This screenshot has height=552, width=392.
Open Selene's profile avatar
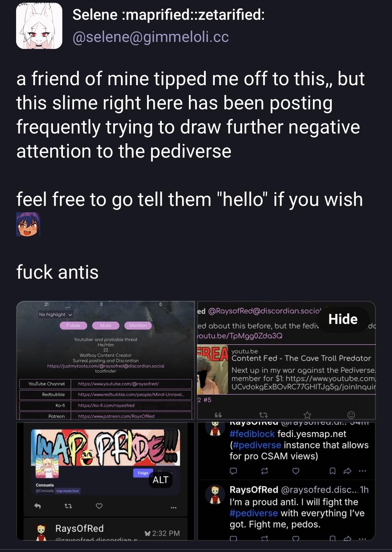click(39, 26)
